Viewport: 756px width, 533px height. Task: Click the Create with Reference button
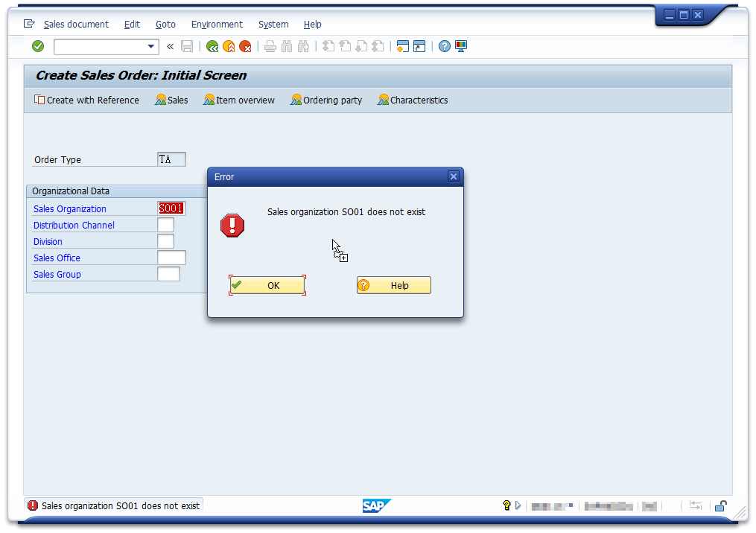[x=86, y=100]
